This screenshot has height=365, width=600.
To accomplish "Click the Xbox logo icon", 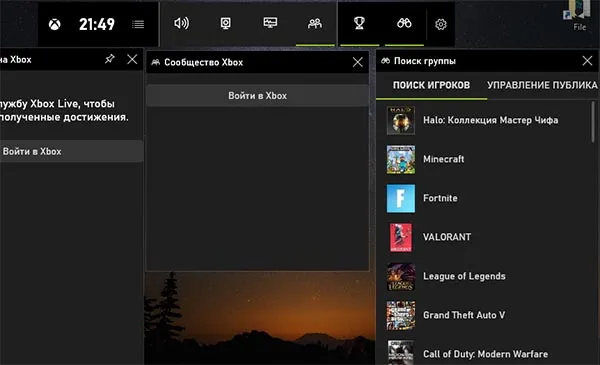I will [54, 25].
